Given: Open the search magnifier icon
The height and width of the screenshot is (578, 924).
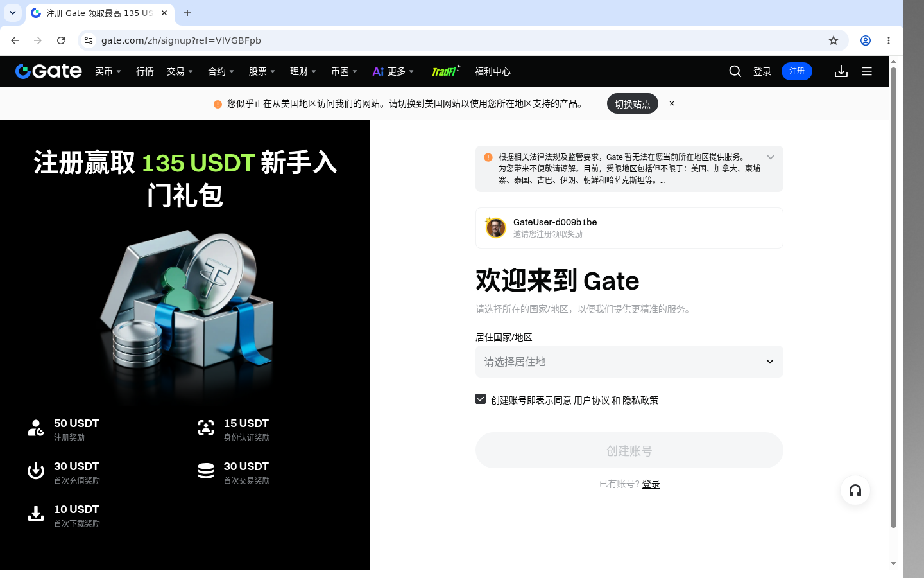Looking at the screenshot, I should tap(735, 71).
